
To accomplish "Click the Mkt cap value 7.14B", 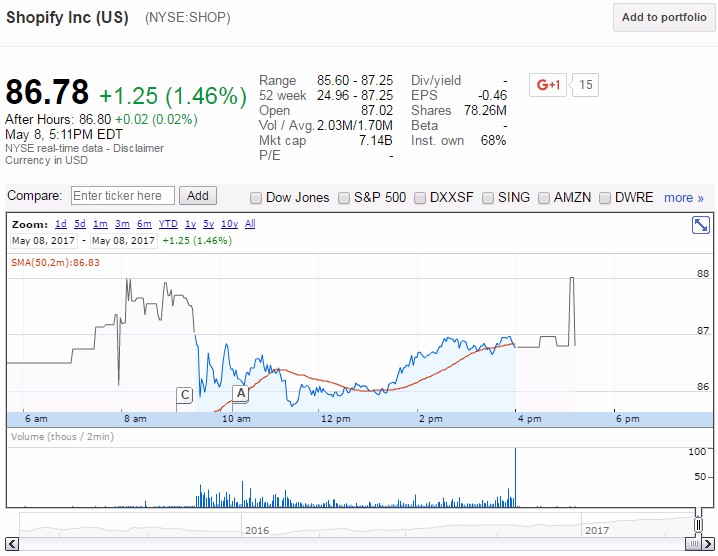I will [x=375, y=141].
